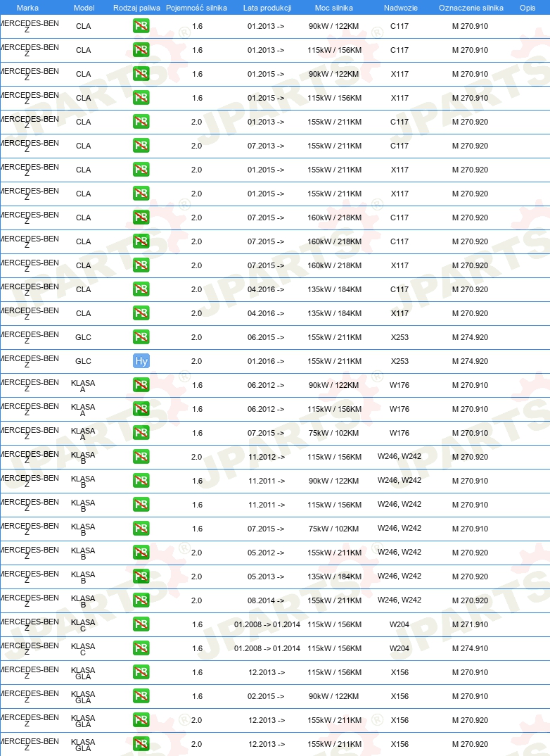Select engine code M 274.910

[x=470, y=648]
